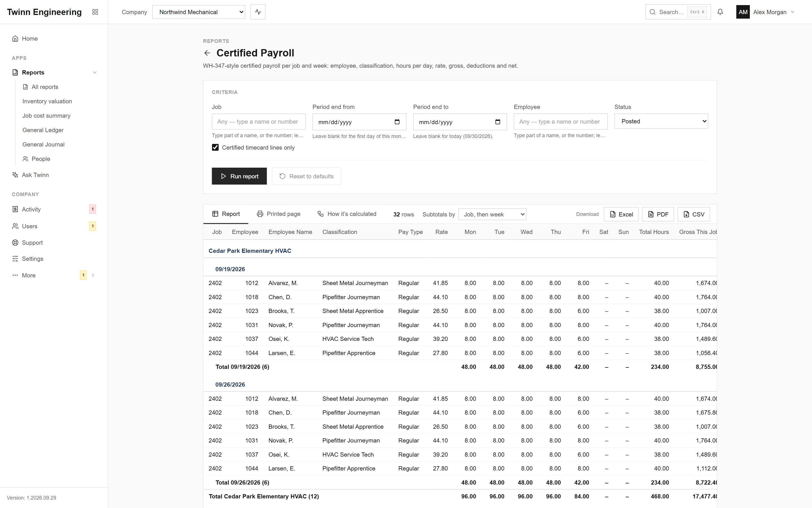Download report as CSV
The height and width of the screenshot is (508, 812).
click(x=694, y=214)
